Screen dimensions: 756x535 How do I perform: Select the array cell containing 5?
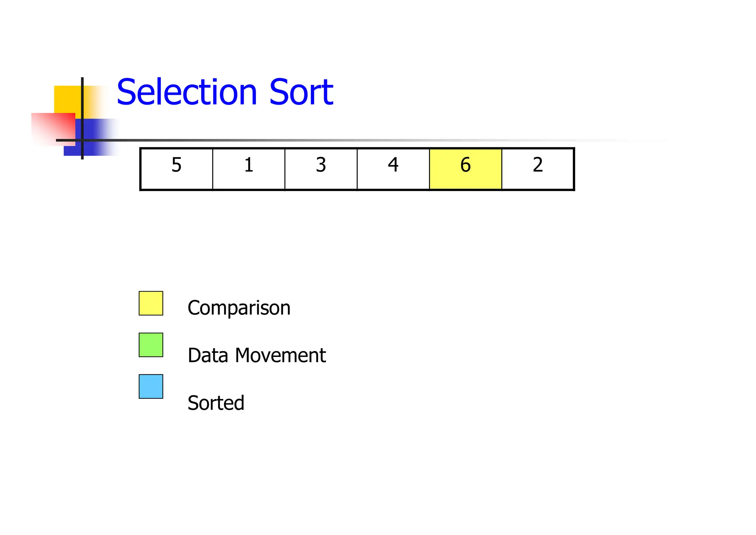[x=176, y=169]
